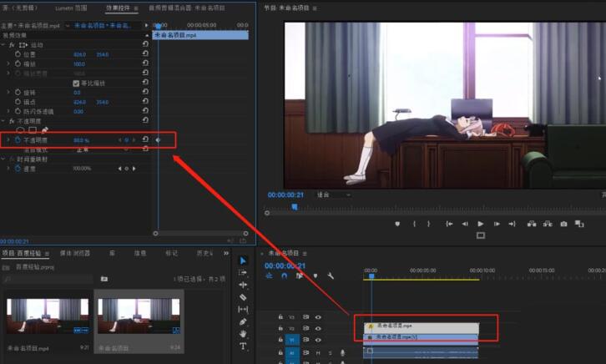Screen dimensions: 606x364
Task: Select the Razor tool
Action: (243, 297)
